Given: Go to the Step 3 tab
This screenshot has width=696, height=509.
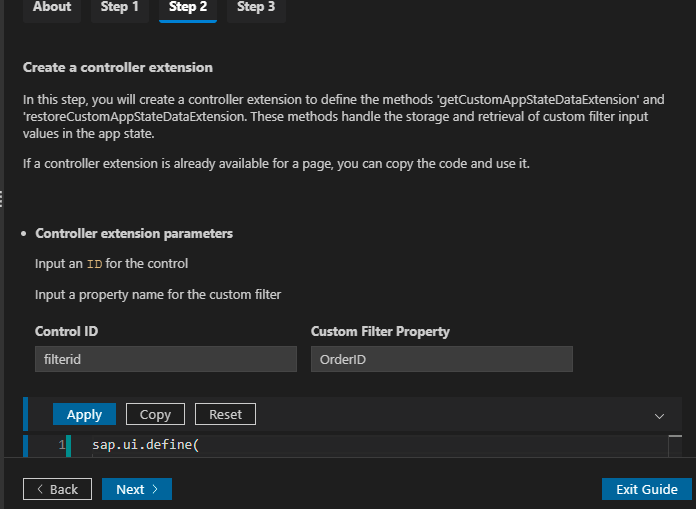Looking at the screenshot, I should tap(256, 8).
